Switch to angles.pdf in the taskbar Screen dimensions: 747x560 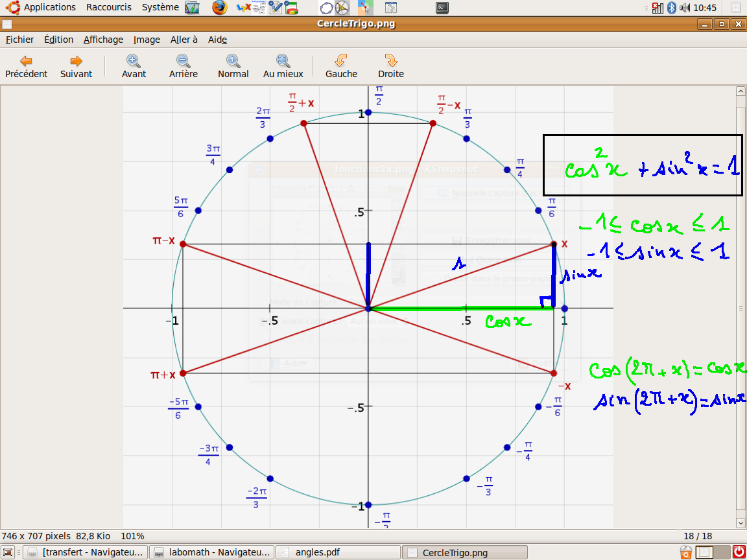click(337, 552)
